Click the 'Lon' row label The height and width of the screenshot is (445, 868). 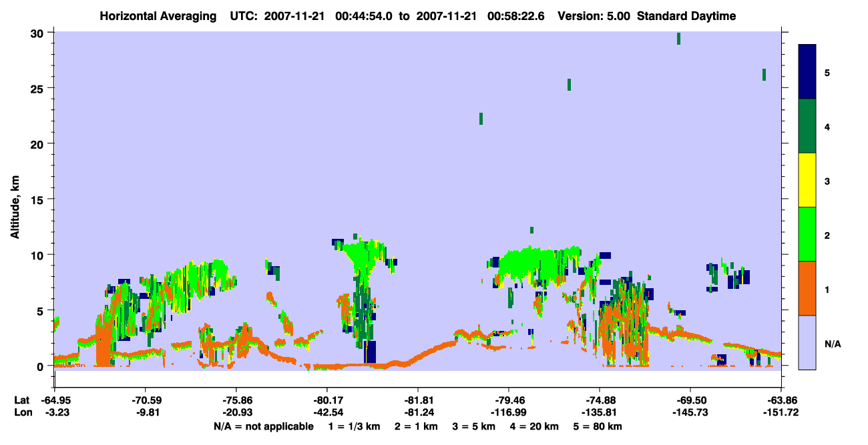coord(22,412)
